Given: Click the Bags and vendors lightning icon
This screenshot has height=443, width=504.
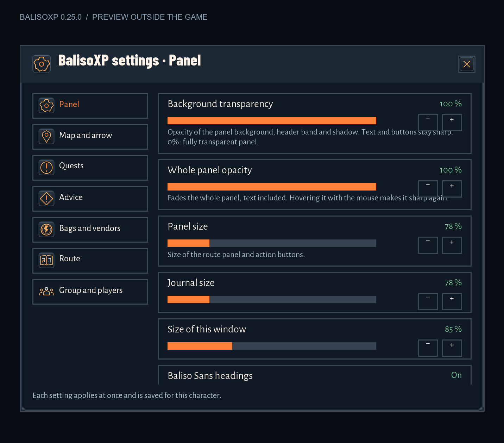Looking at the screenshot, I should [x=46, y=229].
